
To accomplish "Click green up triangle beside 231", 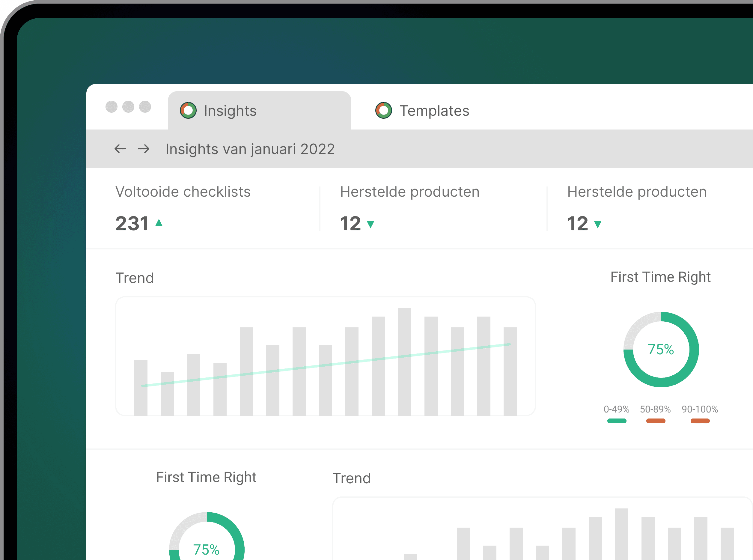I will 159,223.
